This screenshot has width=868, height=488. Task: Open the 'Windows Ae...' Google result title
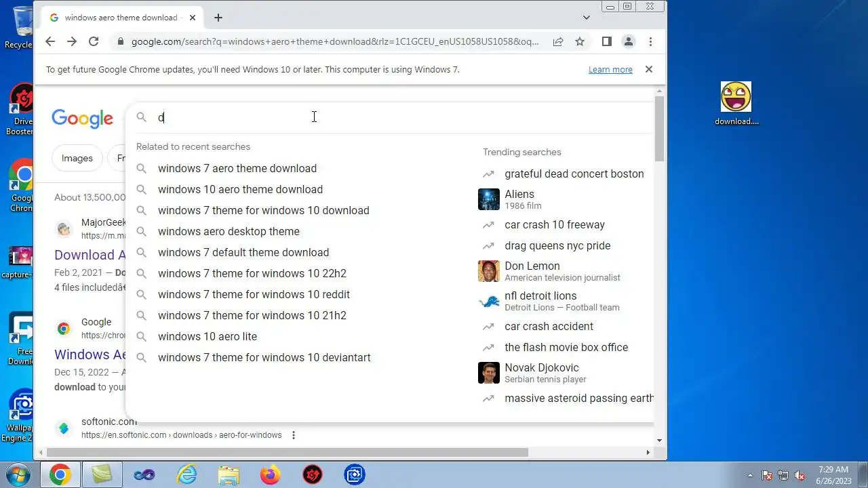point(90,354)
